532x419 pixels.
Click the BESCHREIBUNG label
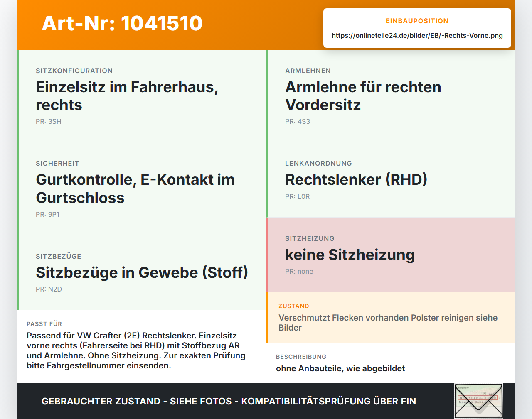pyautogui.click(x=301, y=357)
